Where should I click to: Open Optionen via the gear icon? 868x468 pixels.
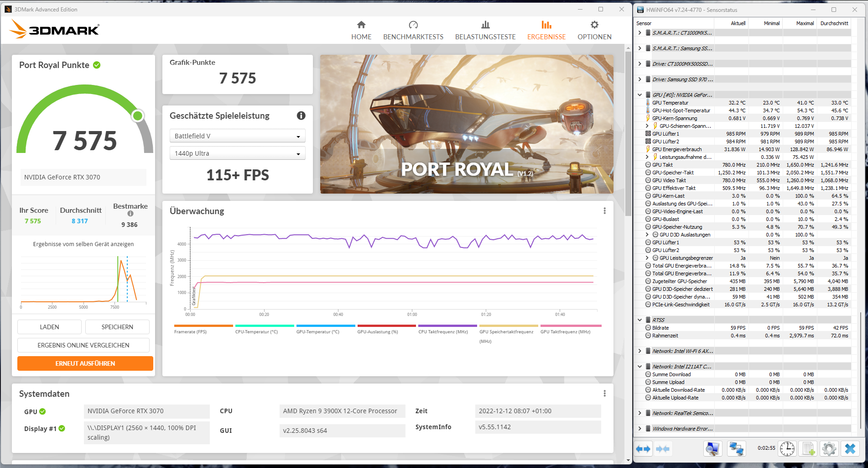click(594, 25)
